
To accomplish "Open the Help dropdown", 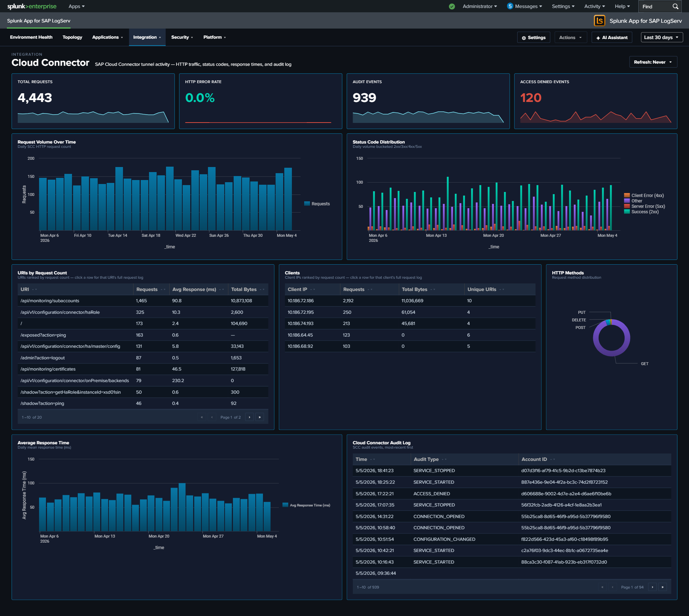I will point(622,7).
